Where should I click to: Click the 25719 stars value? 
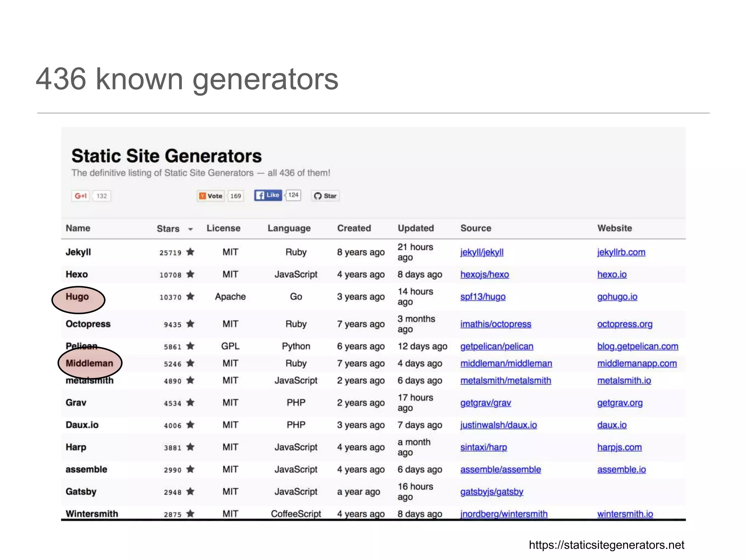170,253
